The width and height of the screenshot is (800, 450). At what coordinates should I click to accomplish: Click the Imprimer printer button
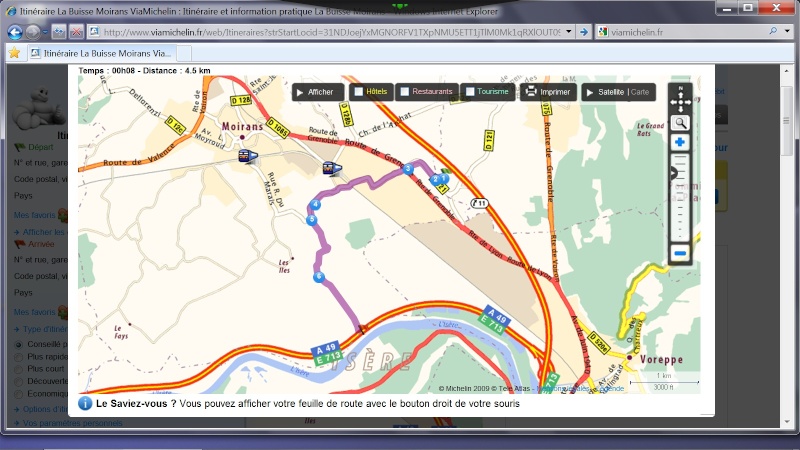(548, 92)
